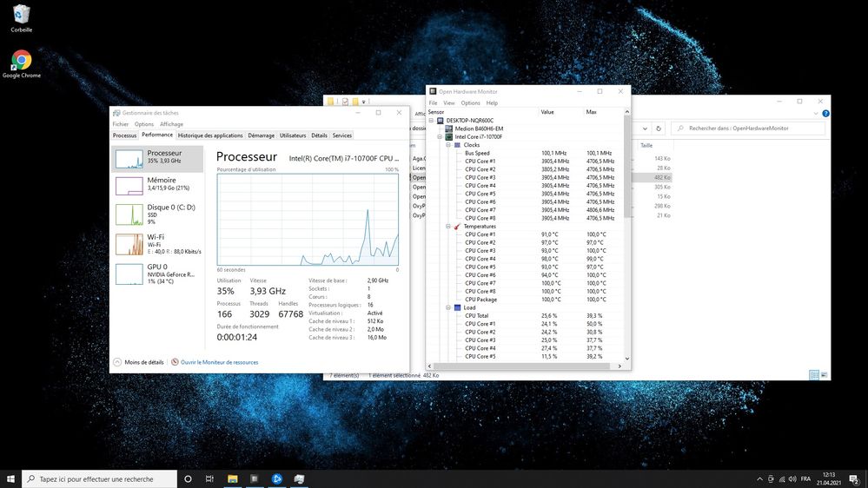Click the Sensor column header

pyautogui.click(x=483, y=112)
